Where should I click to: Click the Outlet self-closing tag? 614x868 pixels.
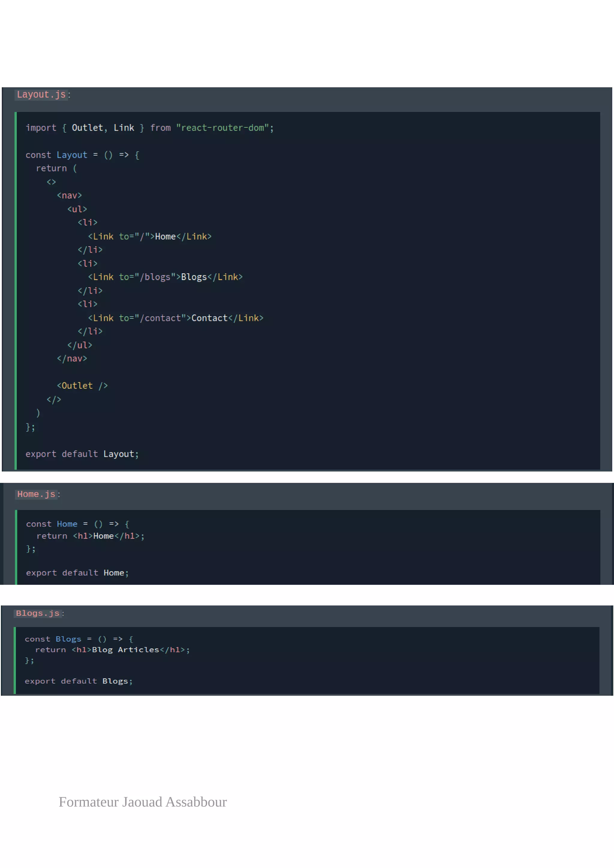point(82,386)
